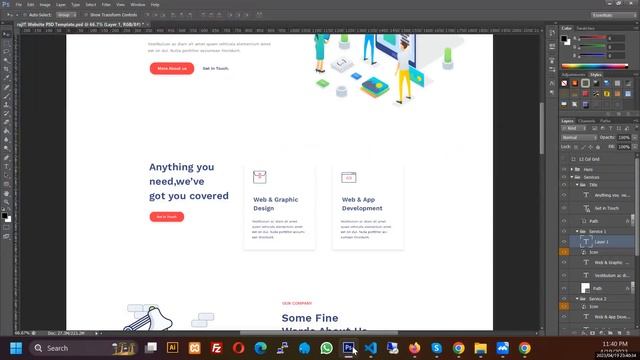This screenshot has width=640, height=360.
Task: Click the foreground color swatch in Color panel
Action: coord(564,39)
